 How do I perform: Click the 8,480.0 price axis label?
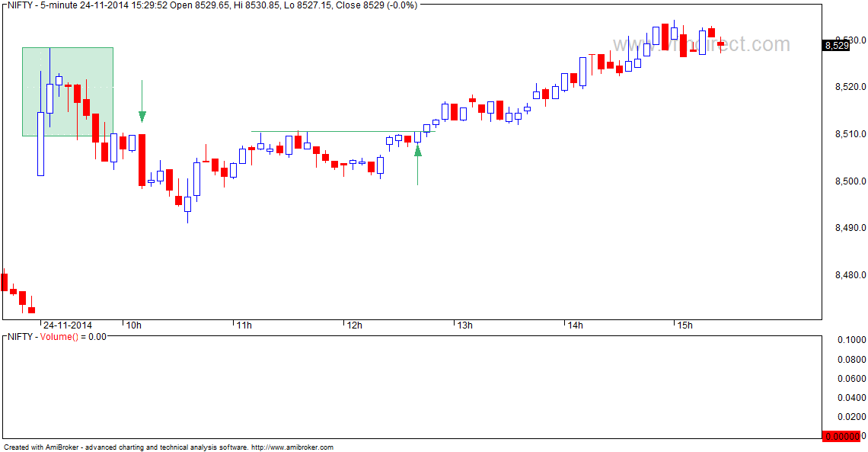click(850, 275)
